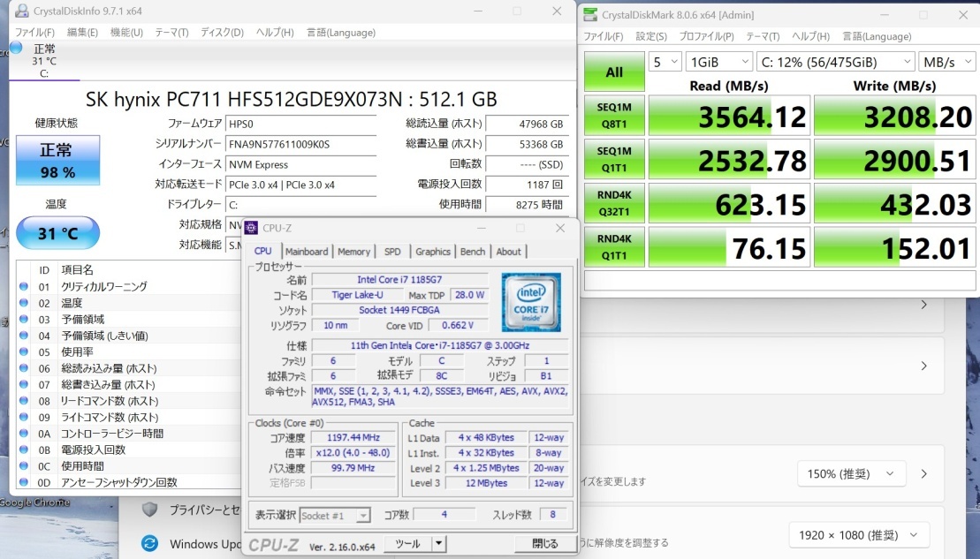Click the Windows Update icon in Settings
The height and width of the screenshot is (559, 980).
pyautogui.click(x=150, y=543)
